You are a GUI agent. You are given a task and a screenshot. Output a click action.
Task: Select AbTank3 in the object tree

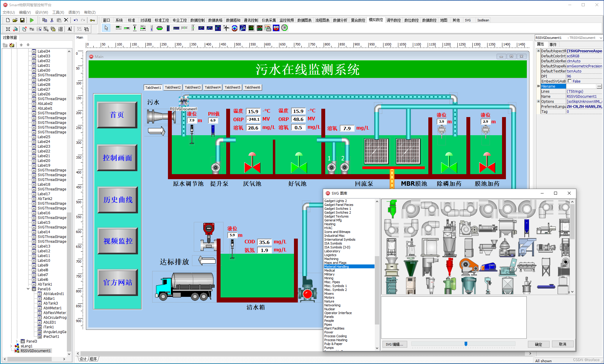(51, 303)
